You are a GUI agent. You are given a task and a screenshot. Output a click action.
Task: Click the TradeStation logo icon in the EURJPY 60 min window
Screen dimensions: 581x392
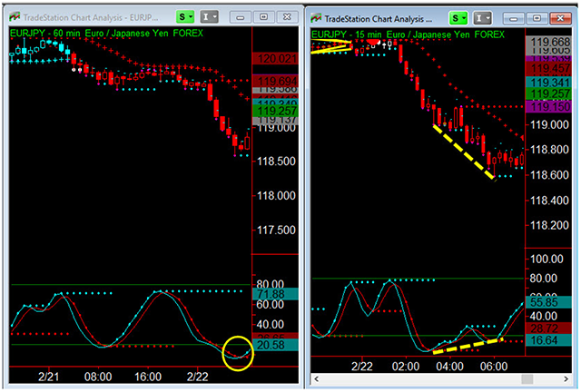[15, 17]
